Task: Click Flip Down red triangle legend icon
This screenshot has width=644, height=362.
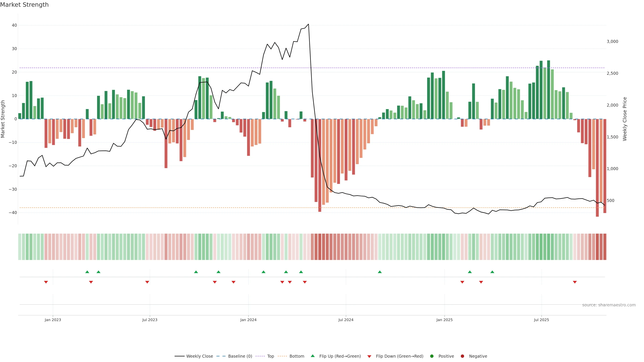Action: tap(369, 356)
